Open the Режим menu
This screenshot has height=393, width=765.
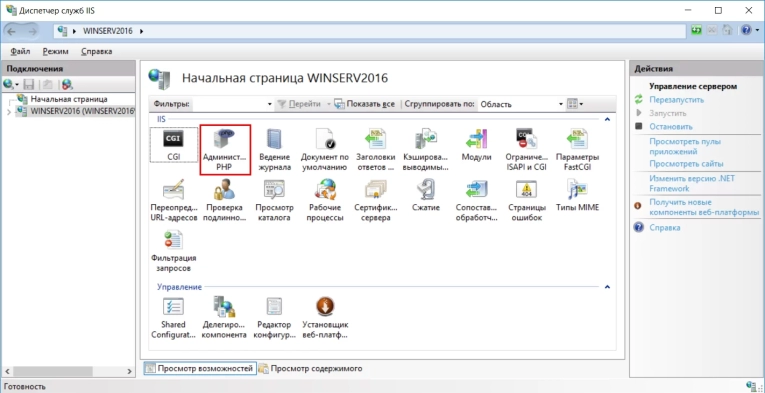click(x=55, y=51)
